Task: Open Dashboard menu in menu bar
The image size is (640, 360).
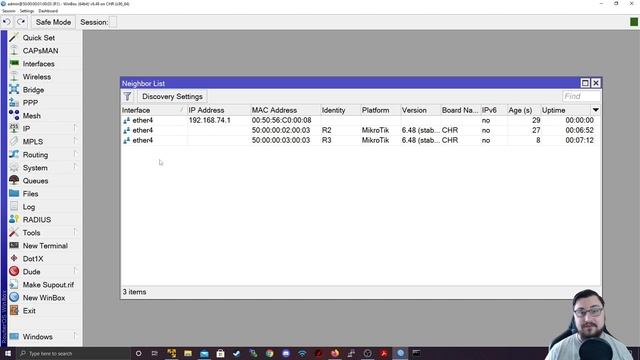Action: point(48,11)
